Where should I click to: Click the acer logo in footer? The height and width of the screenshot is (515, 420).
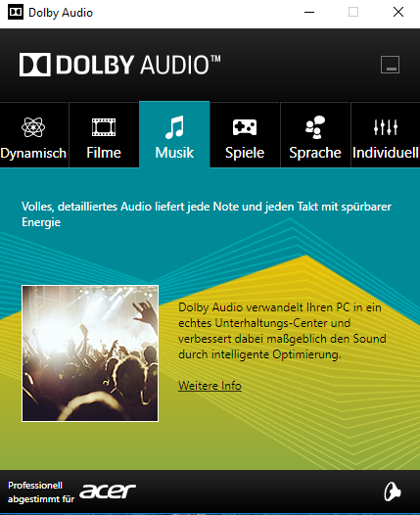pyautogui.click(x=108, y=492)
